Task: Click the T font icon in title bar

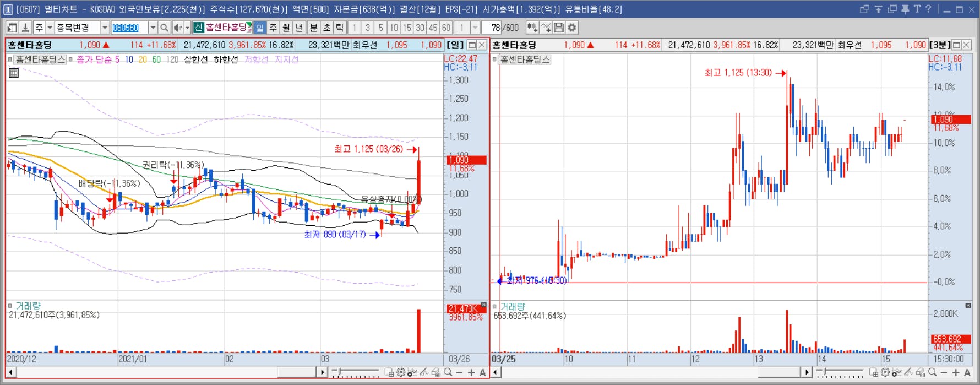Action: pyautogui.click(x=917, y=9)
